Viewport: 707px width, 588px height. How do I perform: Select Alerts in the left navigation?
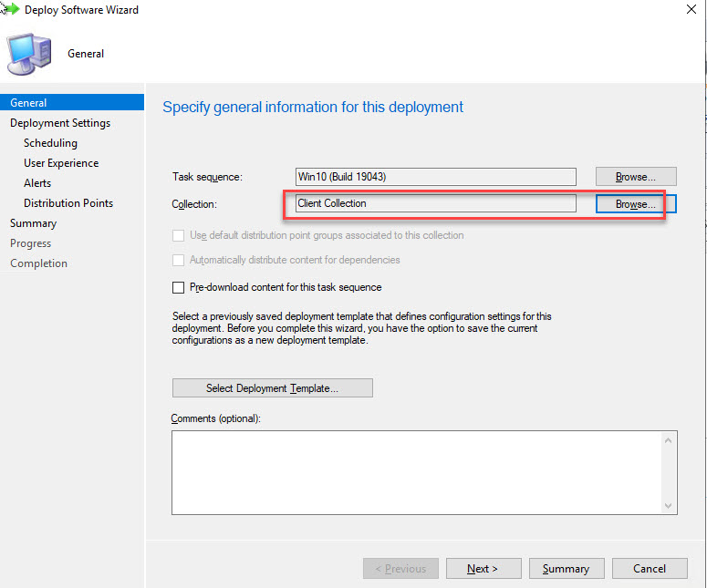click(x=37, y=183)
